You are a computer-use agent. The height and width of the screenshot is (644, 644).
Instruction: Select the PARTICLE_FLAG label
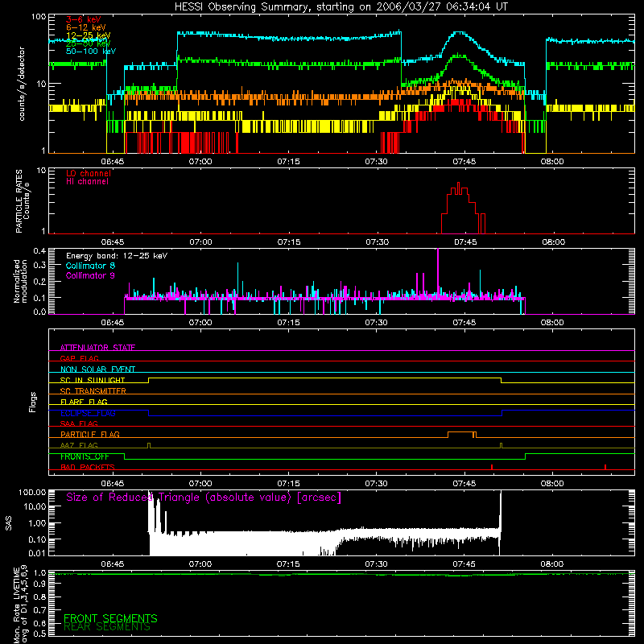pos(90,434)
